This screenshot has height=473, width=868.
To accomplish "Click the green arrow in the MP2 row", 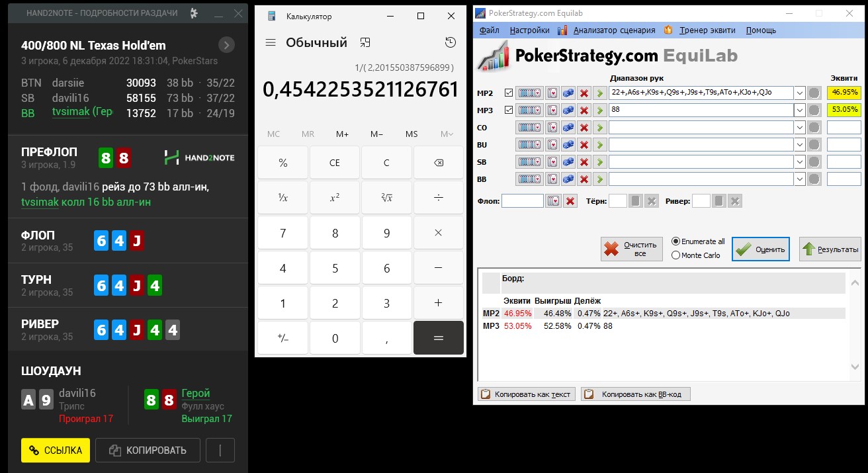I will pos(599,93).
